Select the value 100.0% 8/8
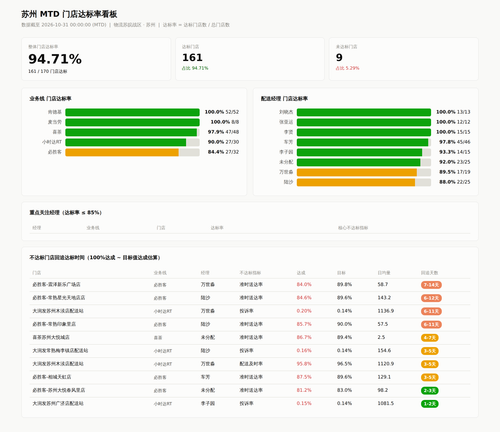Image resolution: width=500 pixels, height=432 pixels. coord(225,122)
